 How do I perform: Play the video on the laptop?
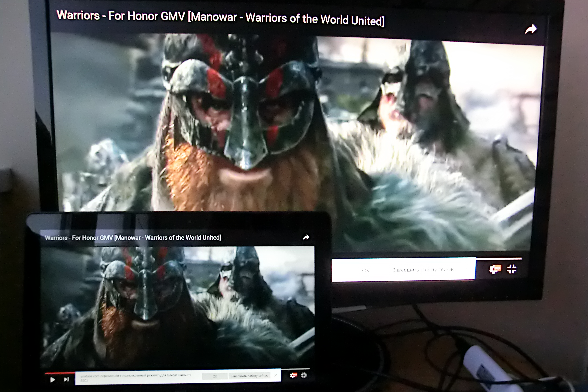53,380
